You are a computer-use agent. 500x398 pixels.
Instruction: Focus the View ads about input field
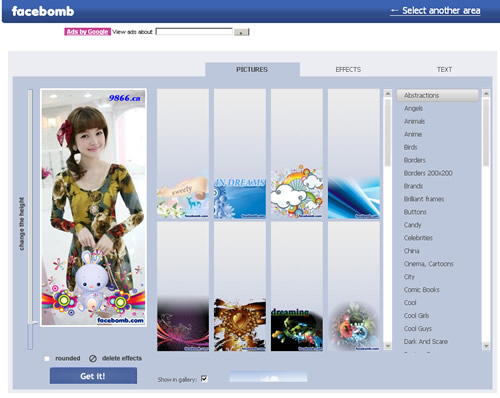[194, 32]
